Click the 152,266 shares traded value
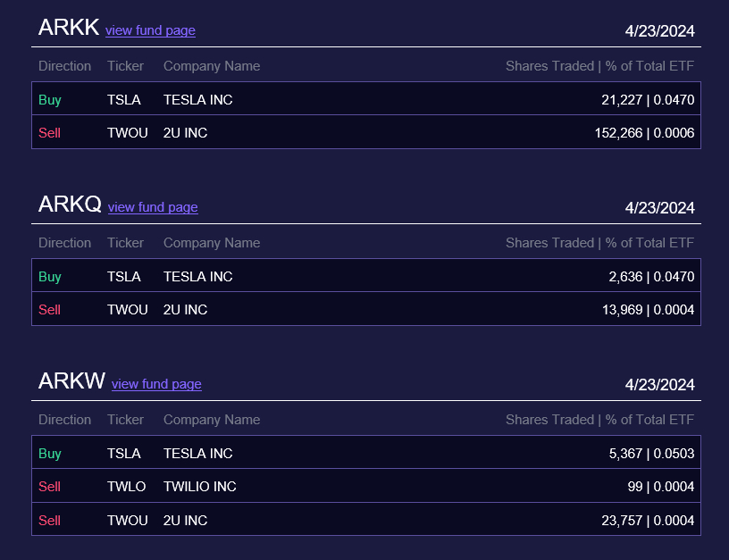This screenshot has width=729, height=560. pyautogui.click(x=618, y=133)
